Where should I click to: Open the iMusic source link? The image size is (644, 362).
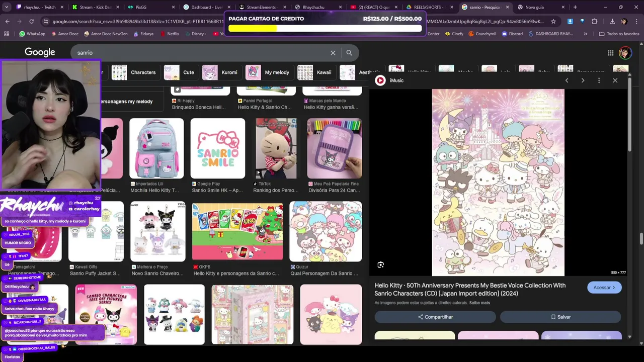(390, 80)
